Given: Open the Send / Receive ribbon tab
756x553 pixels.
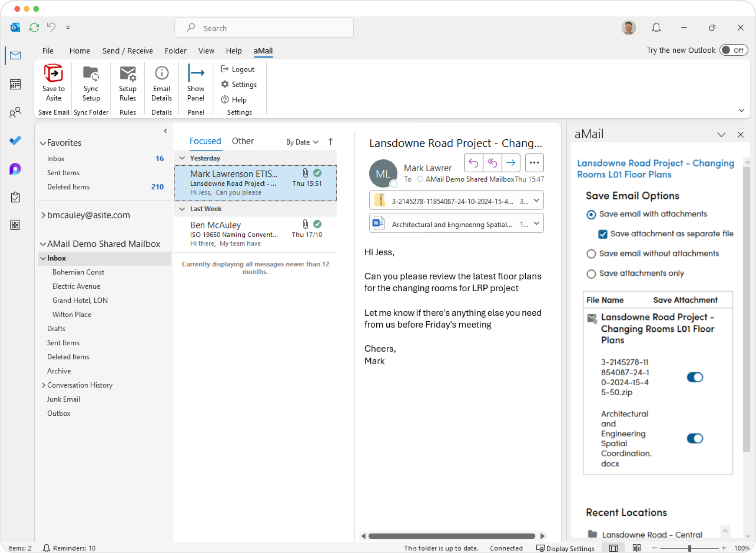Looking at the screenshot, I should pos(128,51).
